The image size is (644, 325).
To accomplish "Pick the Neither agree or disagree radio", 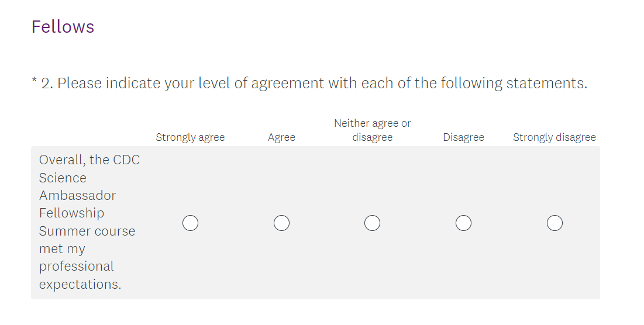I will pyautogui.click(x=372, y=223).
